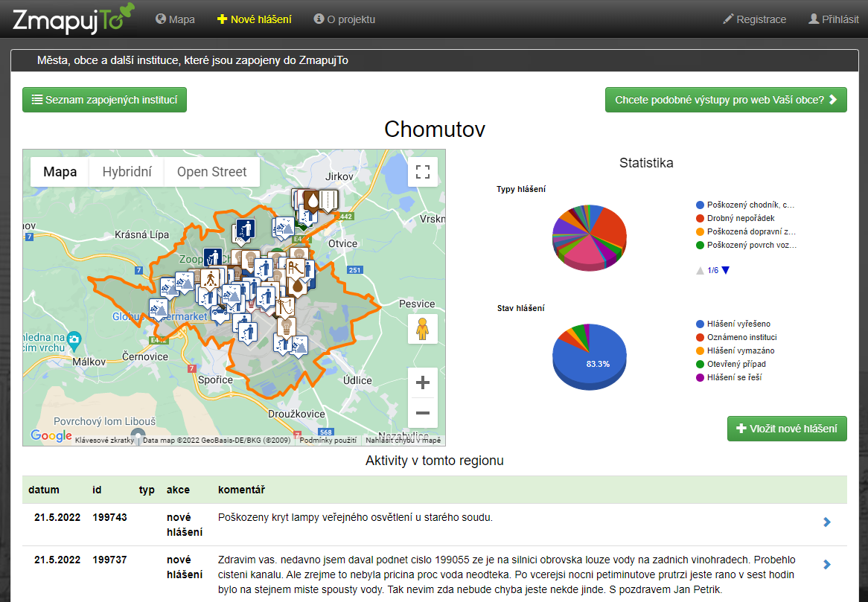Click the datum column header
868x602 pixels.
(44, 490)
